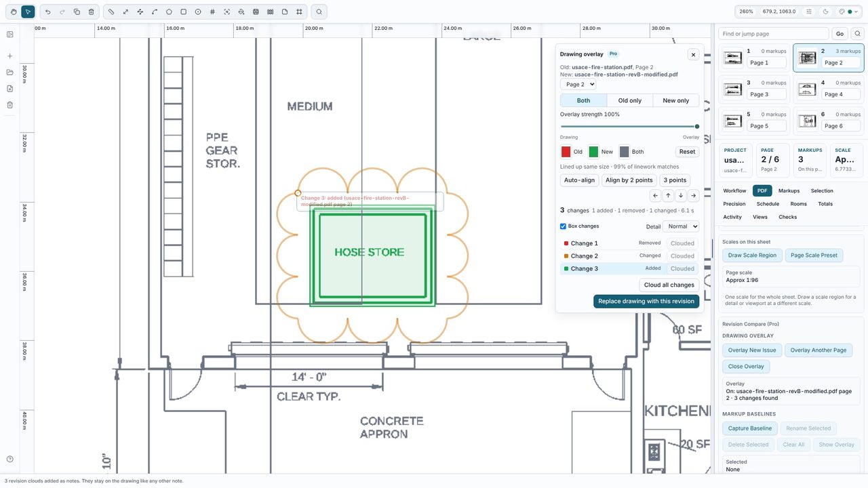This screenshot has width=868, height=488.
Task: Open the Markups tab
Action: [789, 190]
